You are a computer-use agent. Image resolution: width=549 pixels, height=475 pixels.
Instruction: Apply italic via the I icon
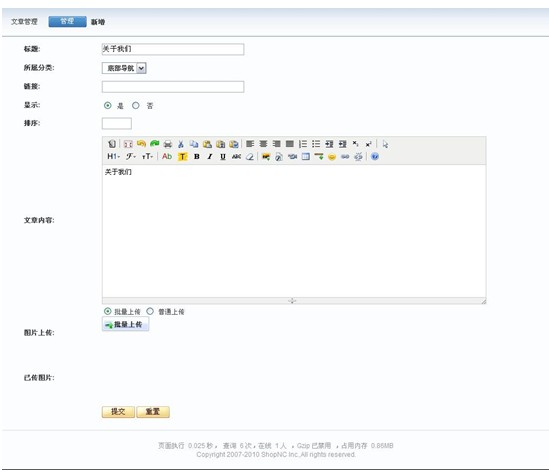pyautogui.click(x=210, y=156)
